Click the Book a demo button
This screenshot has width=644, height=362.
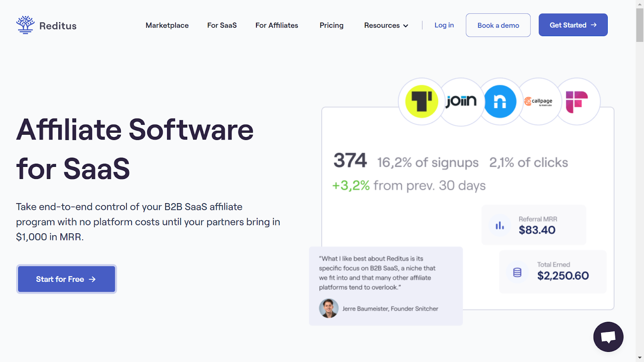[x=498, y=25]
